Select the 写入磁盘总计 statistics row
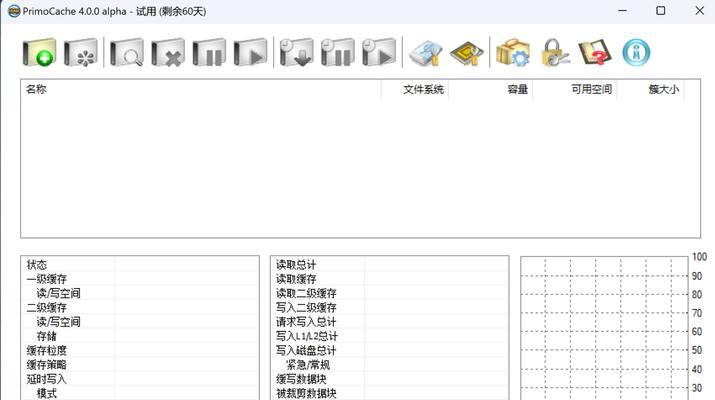Image resolution: width=715 pixels, height=400 pixels. (390, 350)
